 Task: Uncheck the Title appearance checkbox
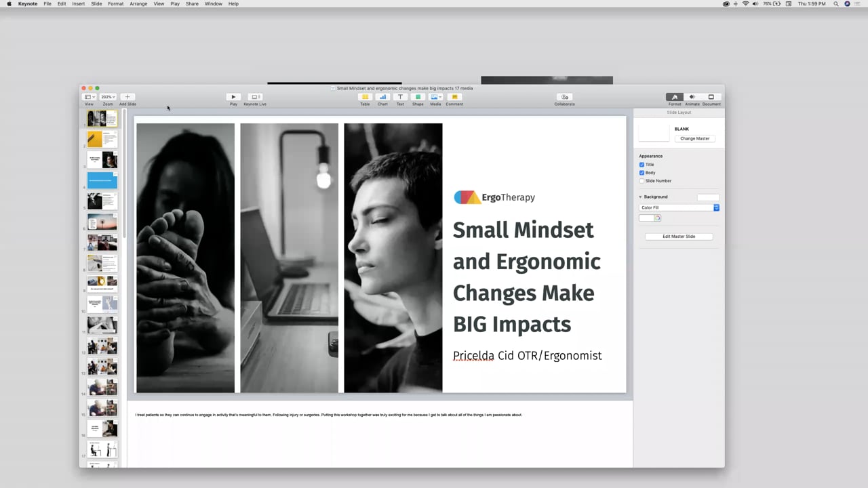(642, 165)
